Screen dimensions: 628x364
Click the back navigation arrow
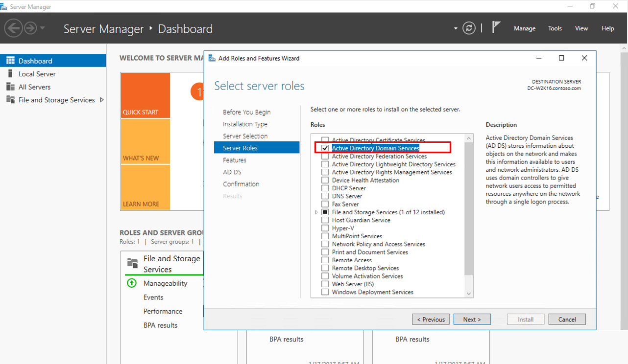tap(13, 28)
